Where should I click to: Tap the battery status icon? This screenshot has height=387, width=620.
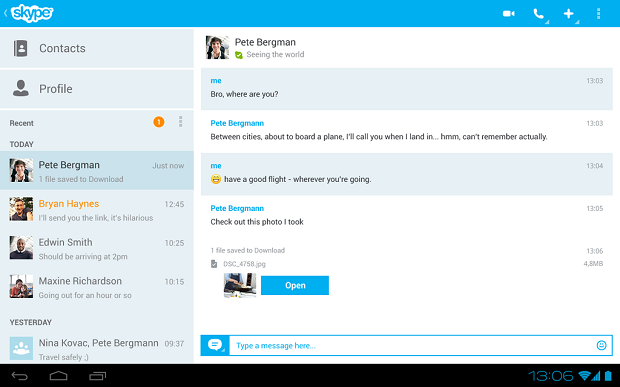pyautogui.click(x=608, y=376)
